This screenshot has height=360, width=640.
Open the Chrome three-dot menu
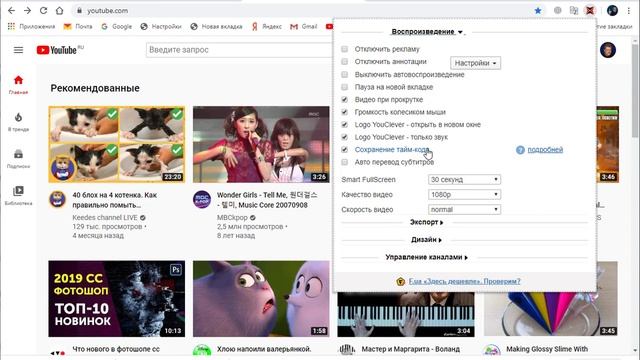(x=629, y=11)
